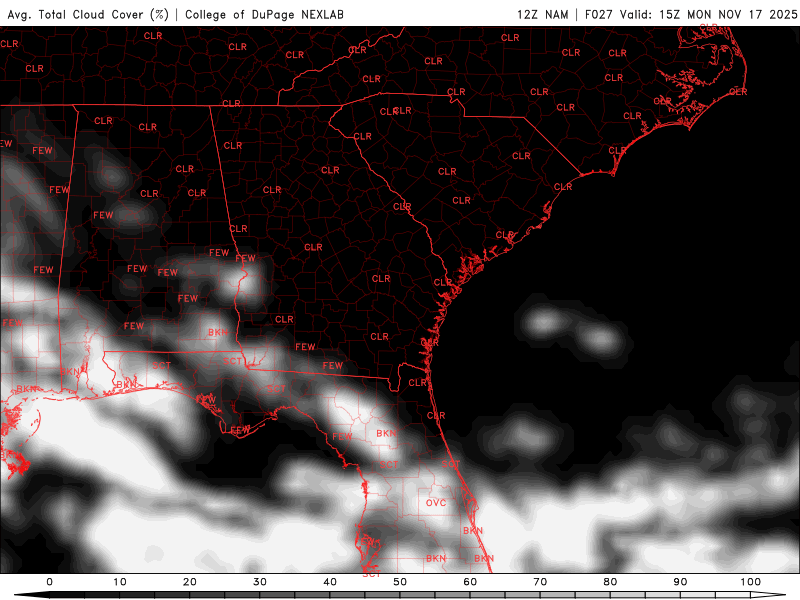Click the 'Avg. Total Cloud Cover (%)' title

(88, 14)
